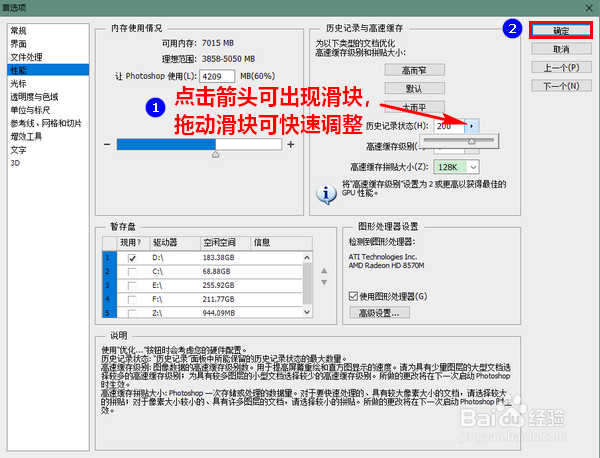The width and height of the screenshot is (600, 458).
Task: Toggle the D:\ scratch disk checkbox
Action: pyautogui.click(x=132, y=258)
